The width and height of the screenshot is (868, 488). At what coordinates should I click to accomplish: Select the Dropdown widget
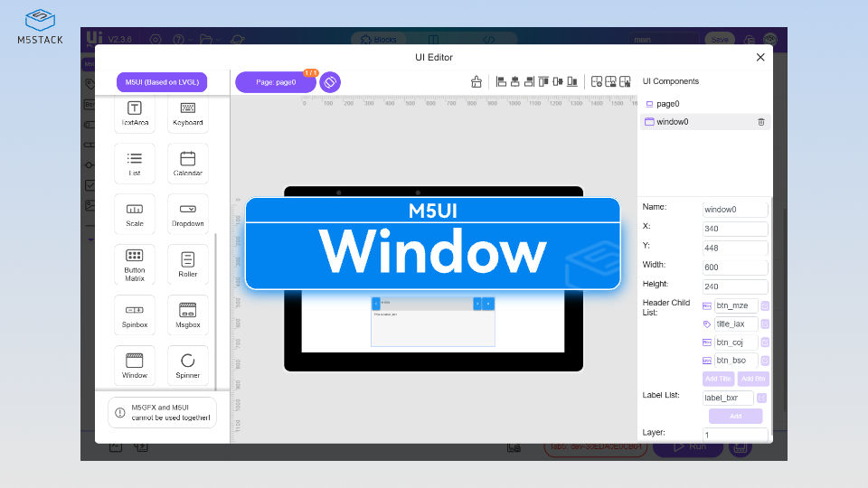[x=187, y=213]
